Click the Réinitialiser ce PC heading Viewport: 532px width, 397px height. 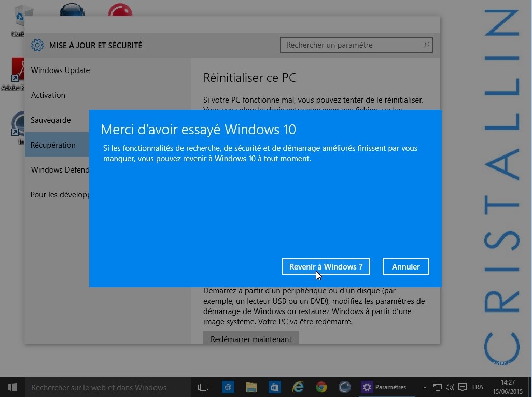pos(250,78)
